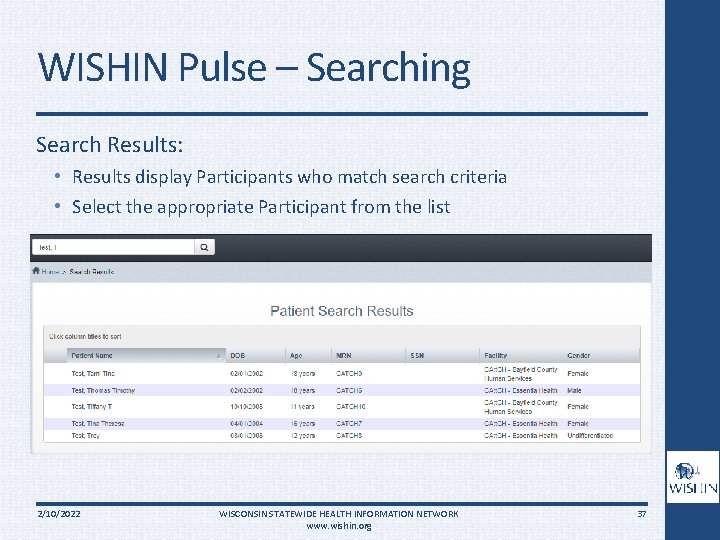Click the Home house icon in breadcrumb

pyautogui.click(x=36, y=271)
